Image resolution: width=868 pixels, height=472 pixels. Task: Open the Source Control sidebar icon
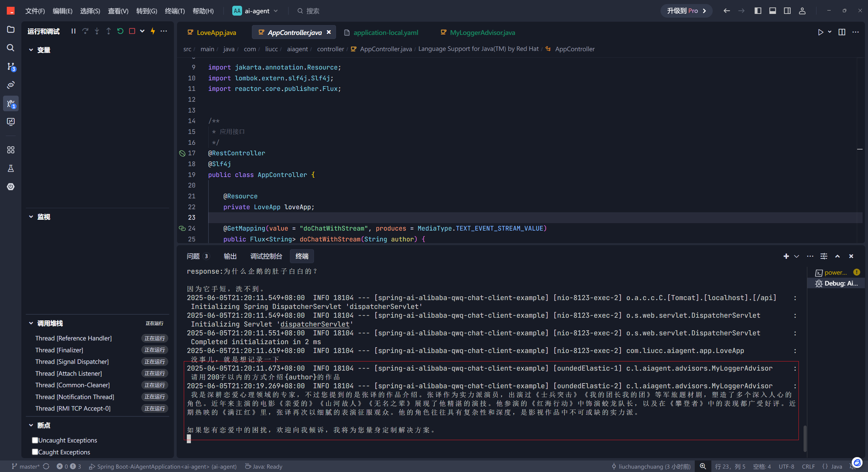[x=11, y=66]
